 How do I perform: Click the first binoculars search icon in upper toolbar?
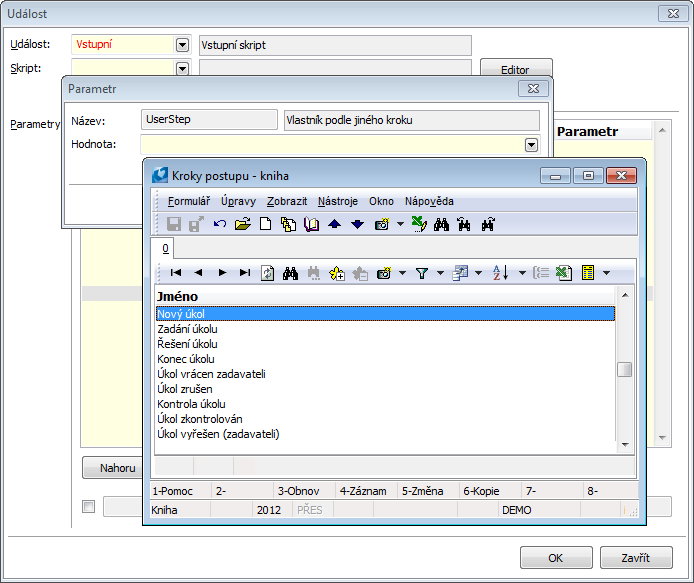(x=441, y=224)
